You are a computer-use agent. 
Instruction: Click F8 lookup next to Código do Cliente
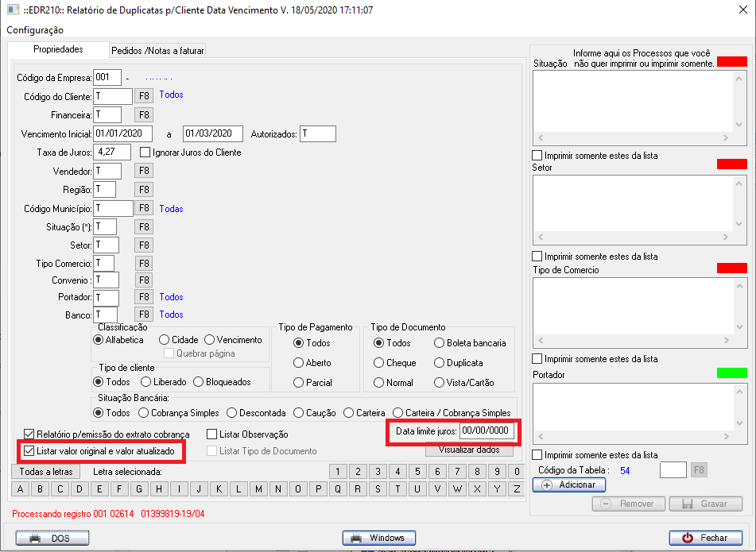tap(144, 96)
